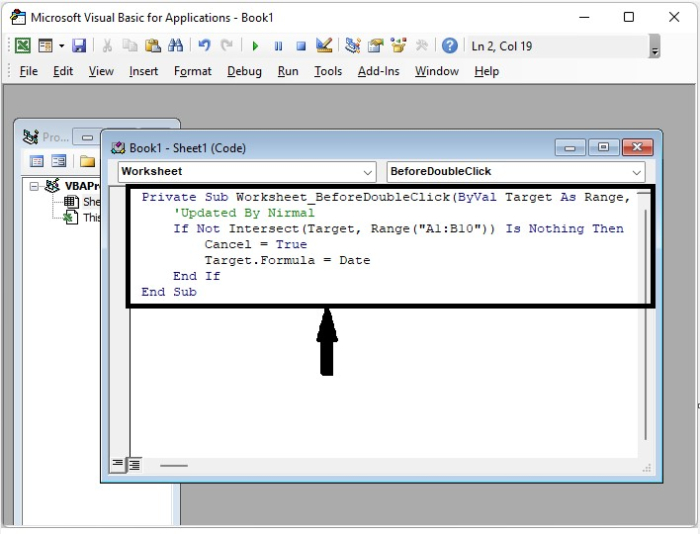Click the code window horizontal scrollbar

pyautogui.click(x=174, y=466)
